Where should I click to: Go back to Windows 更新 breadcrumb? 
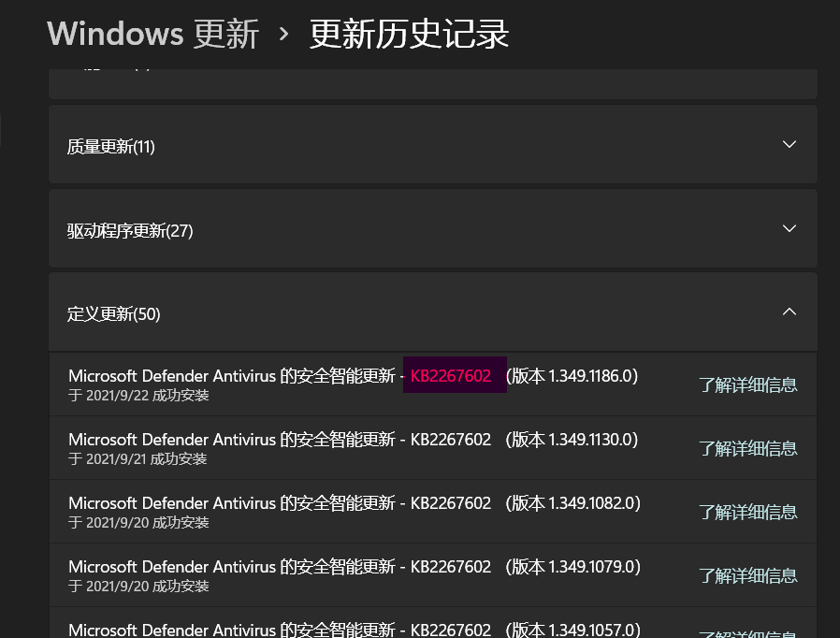click(153, 34)
